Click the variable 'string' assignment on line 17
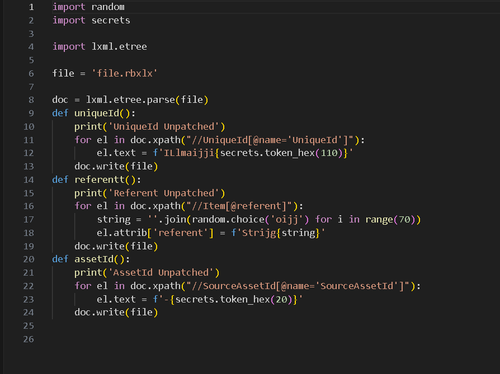This screenshot has height=374, width=500. pos(114,219)
